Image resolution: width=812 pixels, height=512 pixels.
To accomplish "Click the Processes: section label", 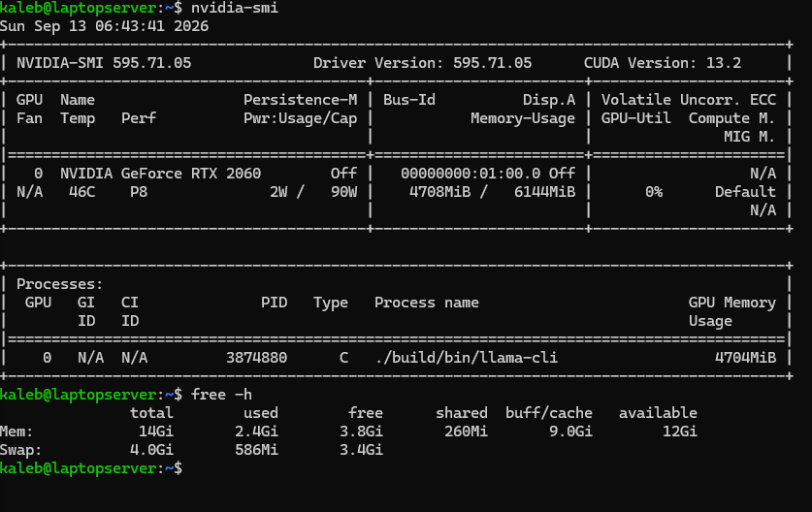I will [59, 284].
